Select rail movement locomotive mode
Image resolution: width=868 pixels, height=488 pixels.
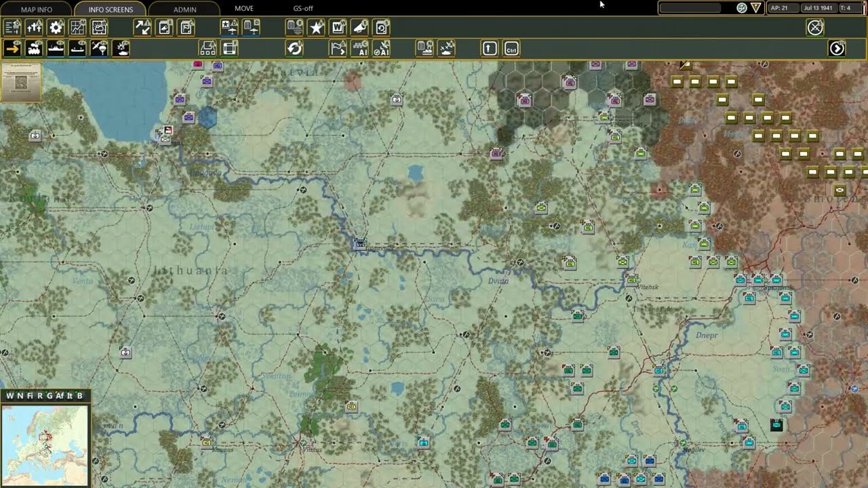(34, 48)
